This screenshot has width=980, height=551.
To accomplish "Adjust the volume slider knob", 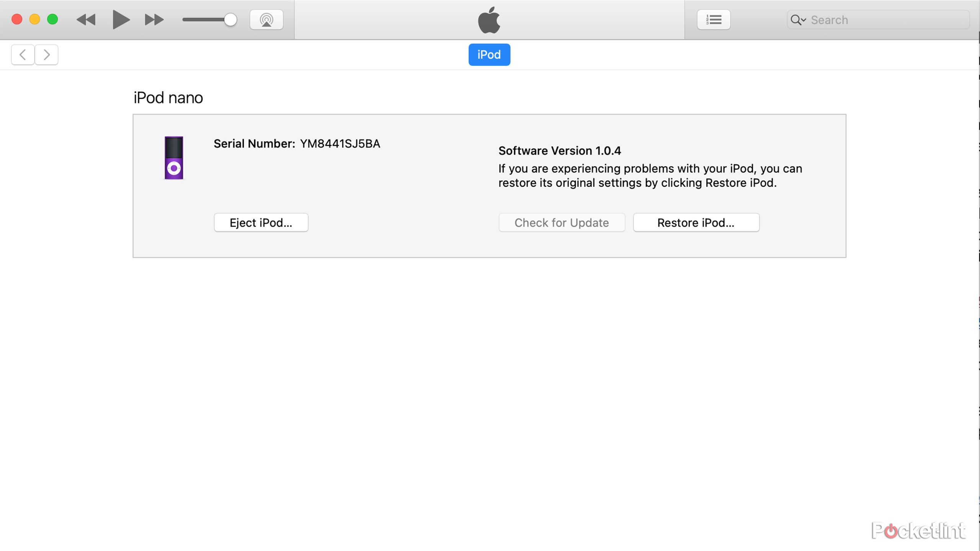I will 230,20.
